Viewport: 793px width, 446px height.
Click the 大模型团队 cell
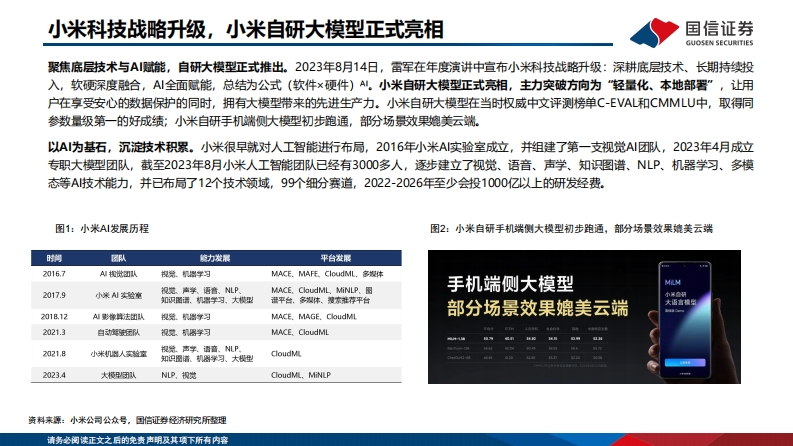point(118,375)
